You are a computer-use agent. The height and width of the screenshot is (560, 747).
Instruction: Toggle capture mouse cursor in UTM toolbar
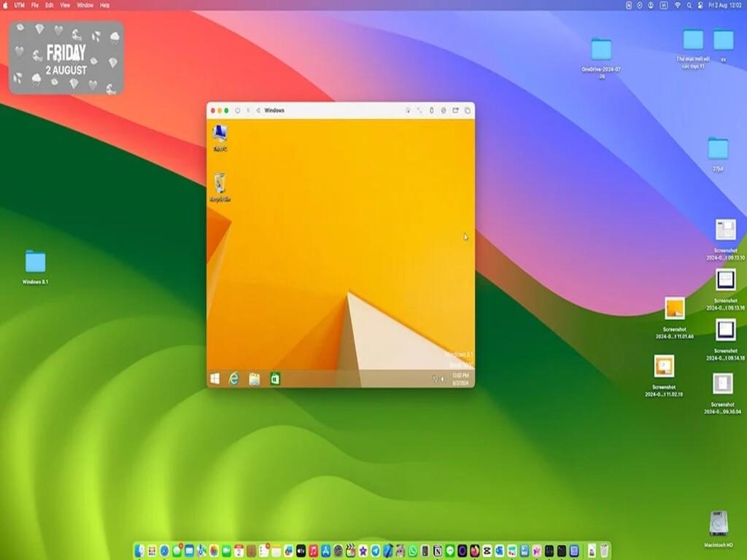[408, 111]
